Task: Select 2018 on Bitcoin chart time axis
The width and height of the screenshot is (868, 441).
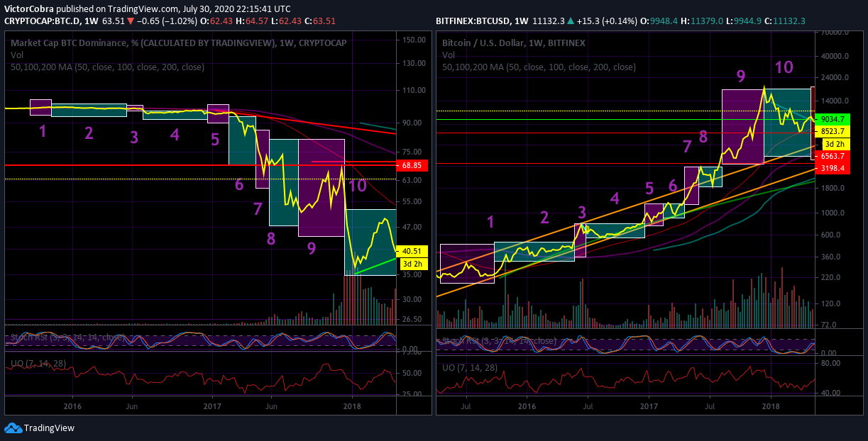Action: click(771, 406)
